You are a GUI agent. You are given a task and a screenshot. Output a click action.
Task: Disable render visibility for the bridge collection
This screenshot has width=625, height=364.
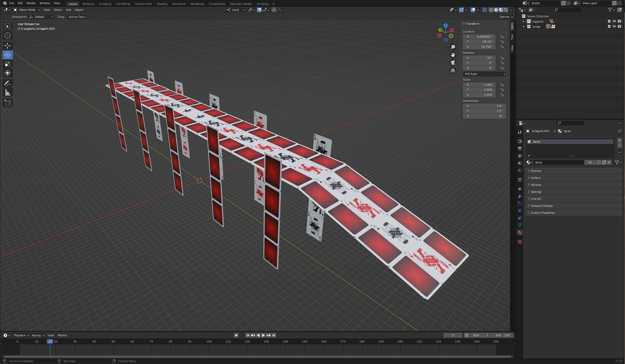coord(620,26)
